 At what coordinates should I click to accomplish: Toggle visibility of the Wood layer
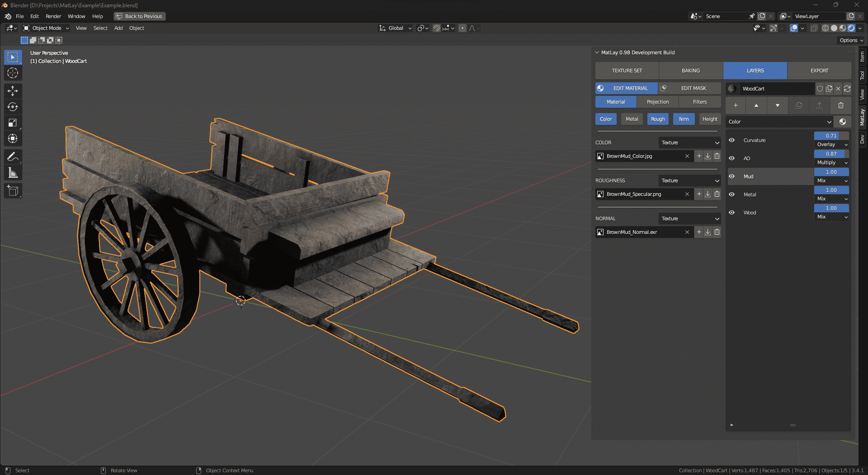pyautogui.click(x=731, y=213)
